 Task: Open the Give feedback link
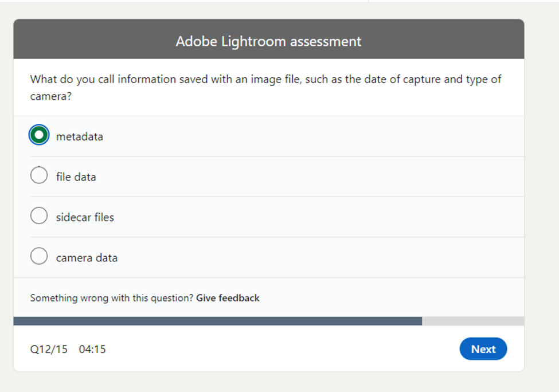click(x=227, y=298)
